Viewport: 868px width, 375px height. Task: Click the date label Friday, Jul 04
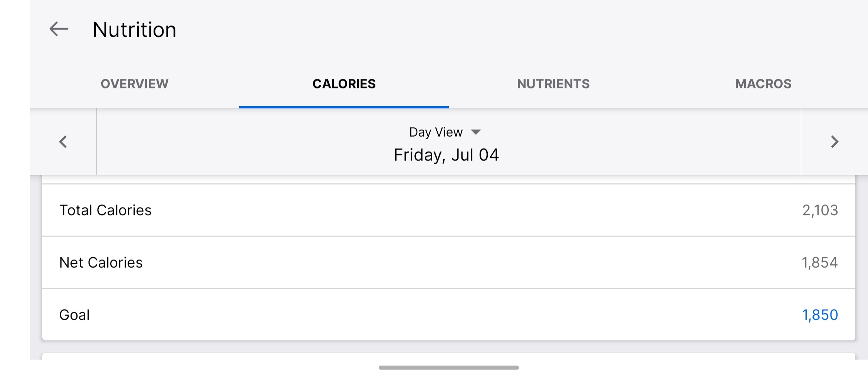[446, 155]
